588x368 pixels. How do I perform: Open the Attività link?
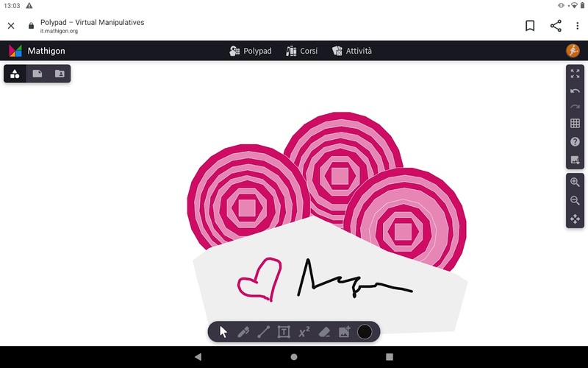pyautogui.click(x=352, y=51)
